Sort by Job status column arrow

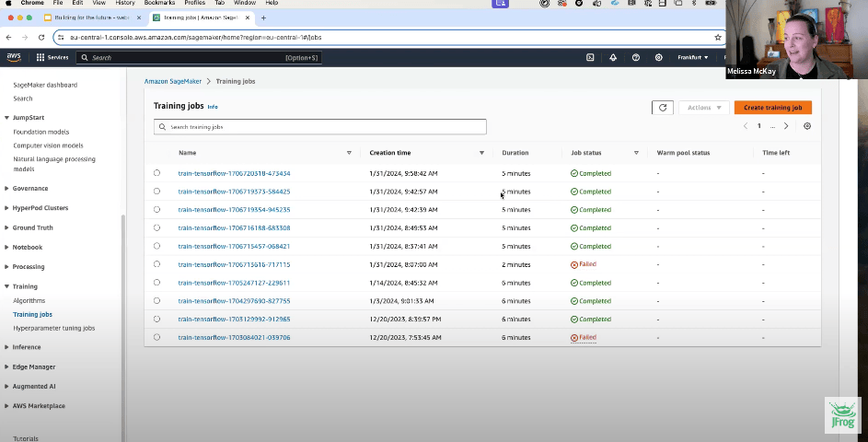[636, 153]
